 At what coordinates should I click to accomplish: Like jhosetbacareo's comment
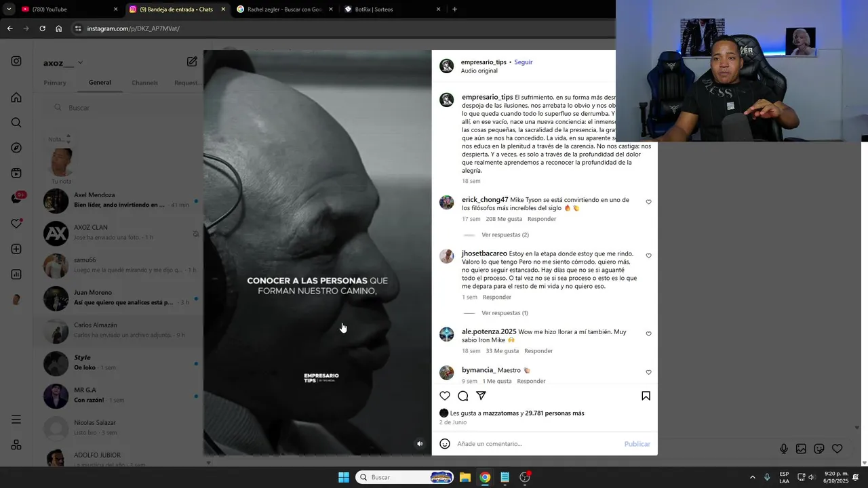[x=648, y=256]
